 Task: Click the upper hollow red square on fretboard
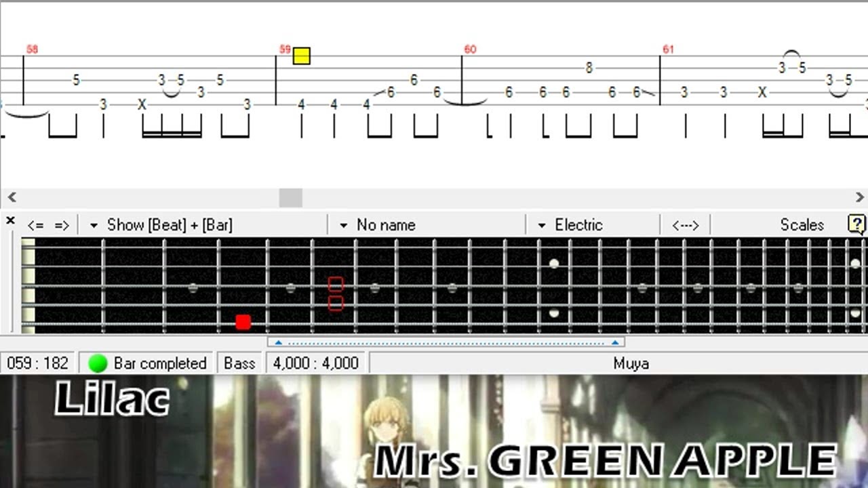click(335, 284)
